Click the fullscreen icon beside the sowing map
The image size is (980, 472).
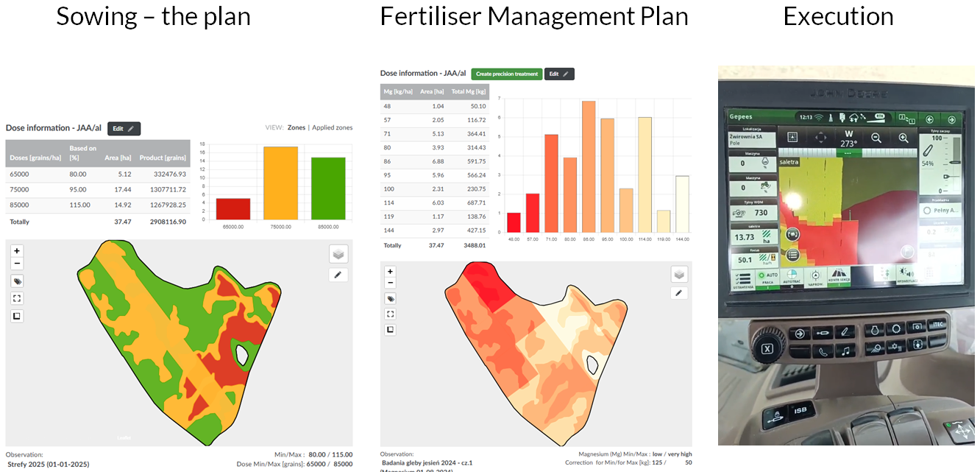click(x=17, y=300)
